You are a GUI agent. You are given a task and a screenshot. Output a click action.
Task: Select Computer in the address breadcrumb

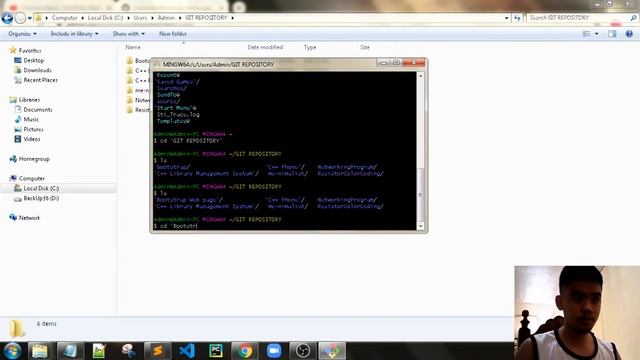64,18
